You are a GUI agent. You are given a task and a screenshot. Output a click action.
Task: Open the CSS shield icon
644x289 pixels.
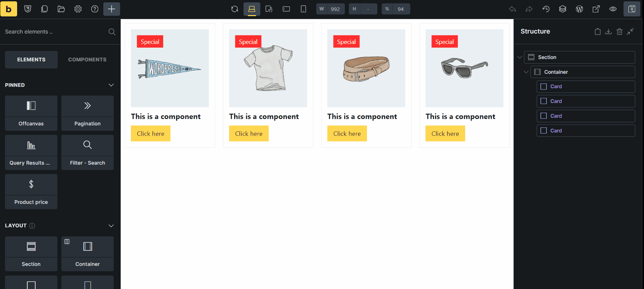coord(28,9)
